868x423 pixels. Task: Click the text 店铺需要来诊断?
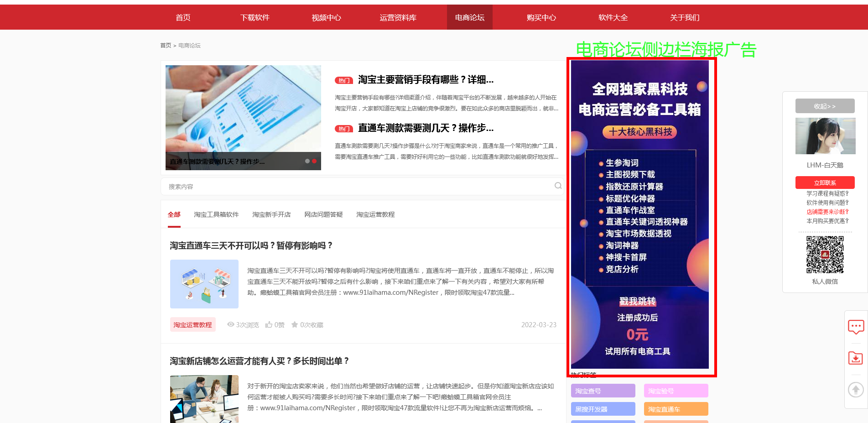point(827,212)
